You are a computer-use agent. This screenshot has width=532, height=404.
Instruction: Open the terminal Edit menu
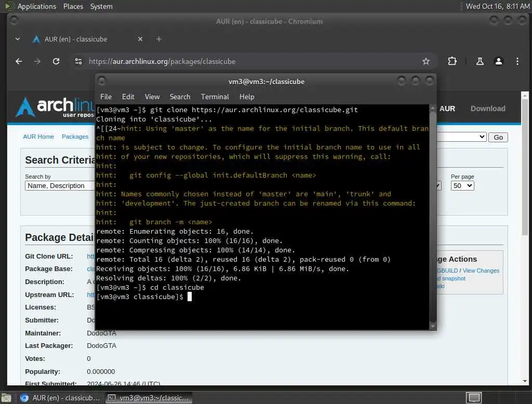[128, 97]
